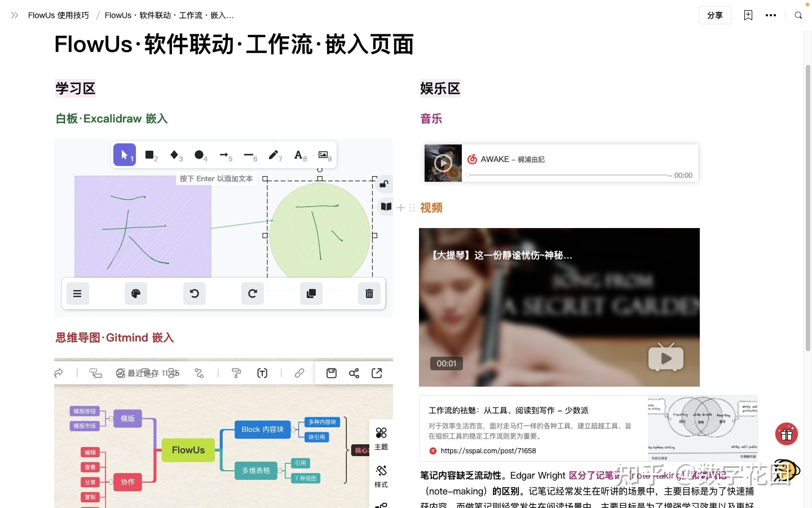Open the sspai.com/post/71658 bookmark link
This screenshot has height=508, width=812.
click(488, 450)
